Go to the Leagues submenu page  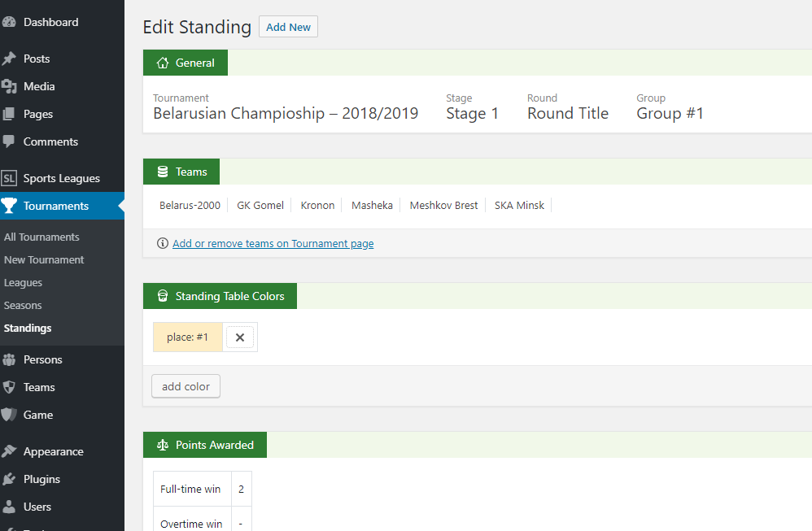(23, 282)
